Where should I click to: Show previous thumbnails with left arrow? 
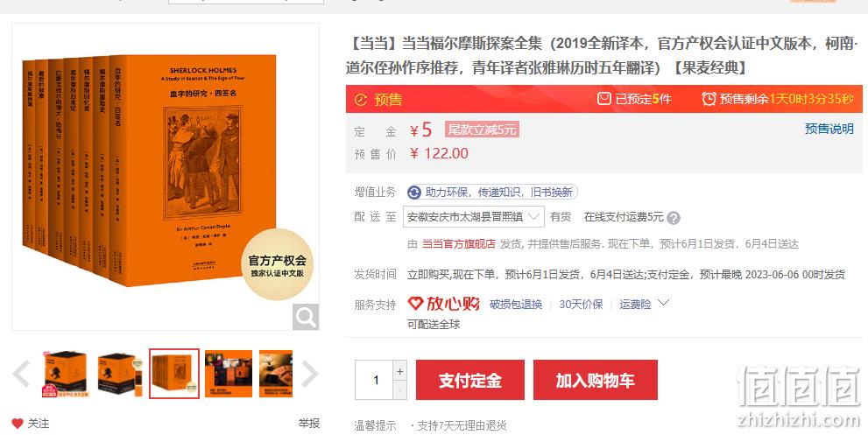[21, 374]
